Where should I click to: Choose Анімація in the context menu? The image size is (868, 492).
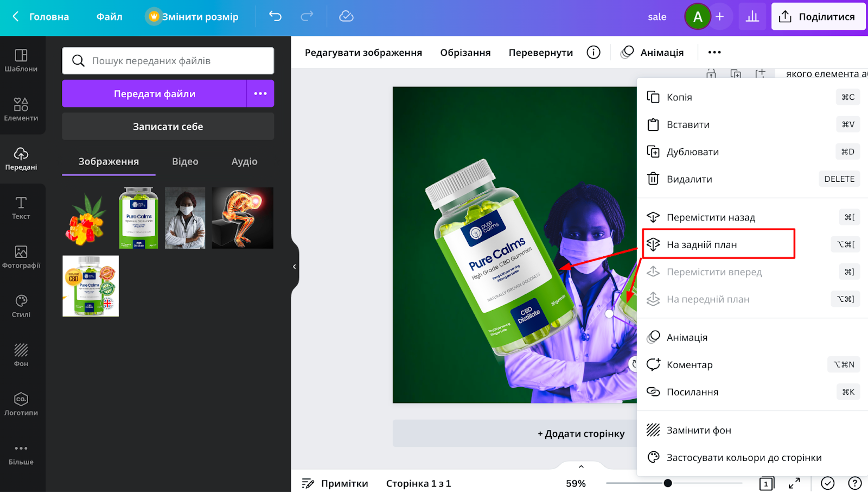[752, 337]
